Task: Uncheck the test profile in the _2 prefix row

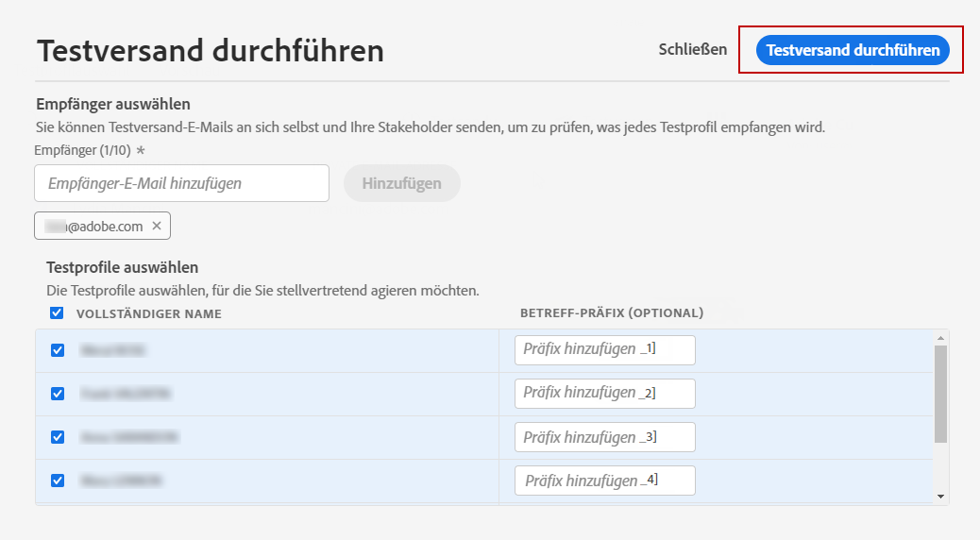Action: click(x=58, y=394)
